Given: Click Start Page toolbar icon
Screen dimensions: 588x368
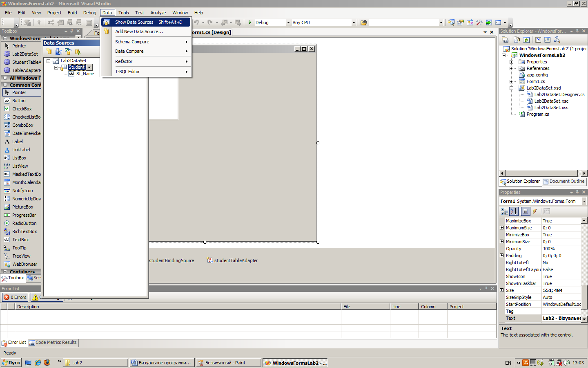Looking at the screenshot, I should (489, 22).
